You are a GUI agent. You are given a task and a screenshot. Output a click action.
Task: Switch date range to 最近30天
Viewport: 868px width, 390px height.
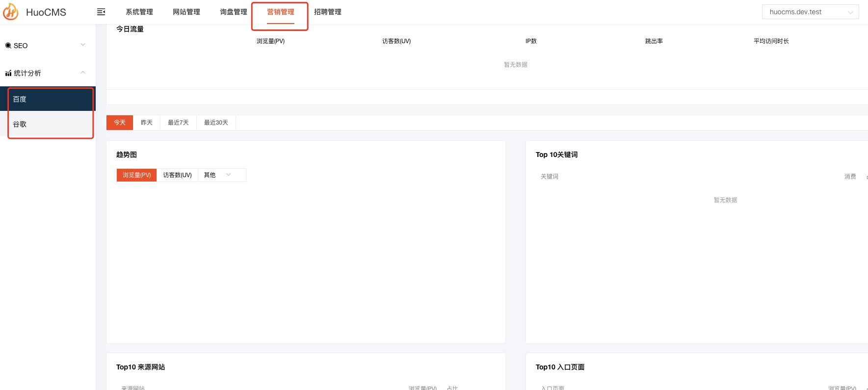tap(216, 123)
